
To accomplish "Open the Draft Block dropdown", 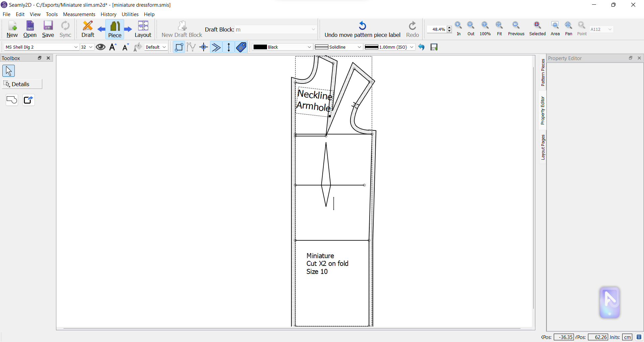I will 276,30.
